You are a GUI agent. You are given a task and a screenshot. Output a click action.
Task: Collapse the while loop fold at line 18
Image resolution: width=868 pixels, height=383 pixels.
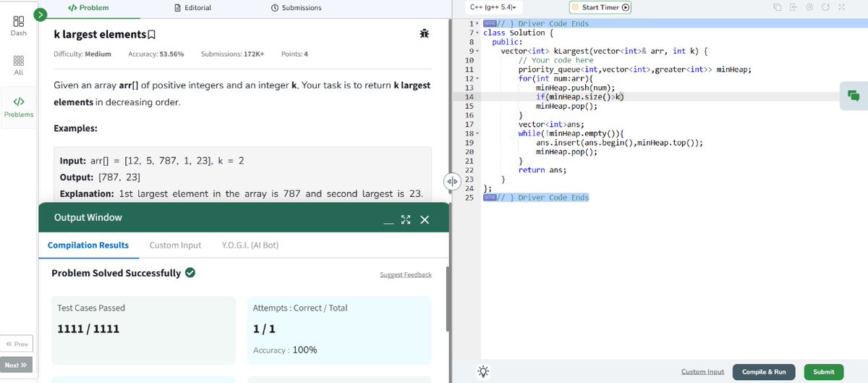pyautogui.click(x=477, y=133)
